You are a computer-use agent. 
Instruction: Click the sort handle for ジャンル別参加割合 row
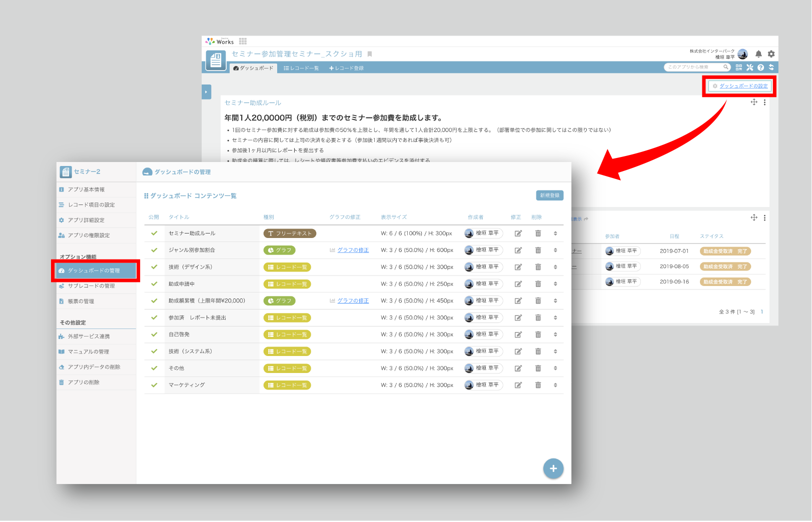tap(555, 250)
